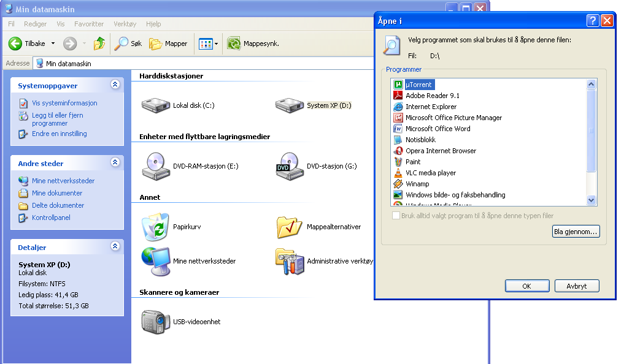This screenshot has height=364, width=632.
Task: Click the green Tilbake back arrow
Action: click(x=16, y=44)
